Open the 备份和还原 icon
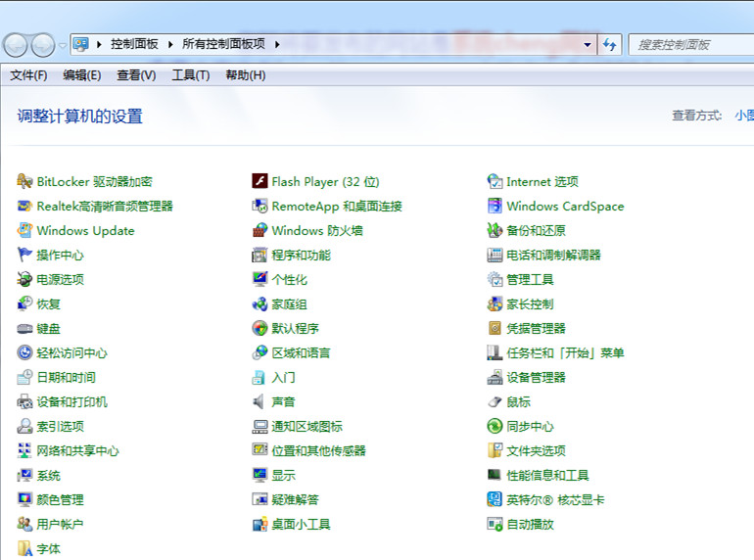 click(495, 230)
